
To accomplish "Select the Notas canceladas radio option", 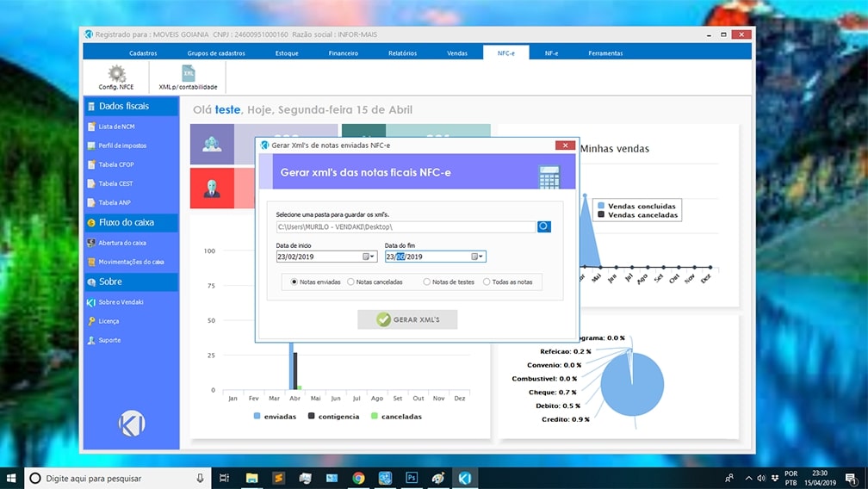I will 351,282.
